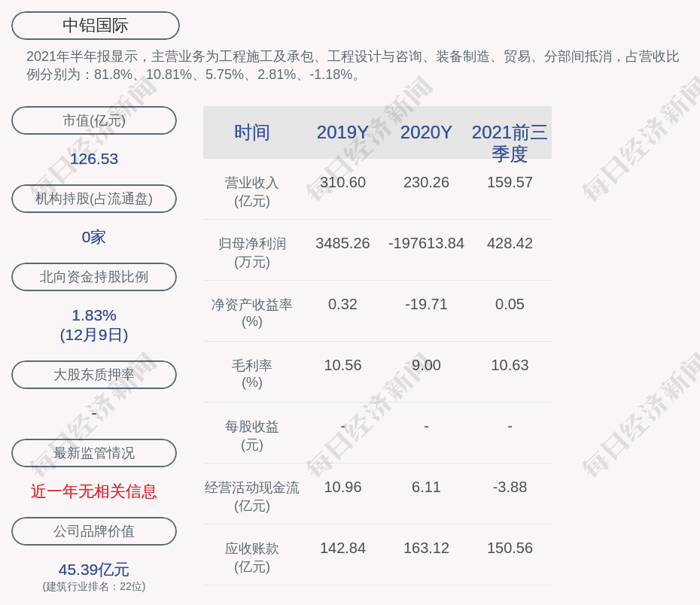Click net profit value -197613.84
This screenshot has height=605, width=700.
(x=426, y=244)
